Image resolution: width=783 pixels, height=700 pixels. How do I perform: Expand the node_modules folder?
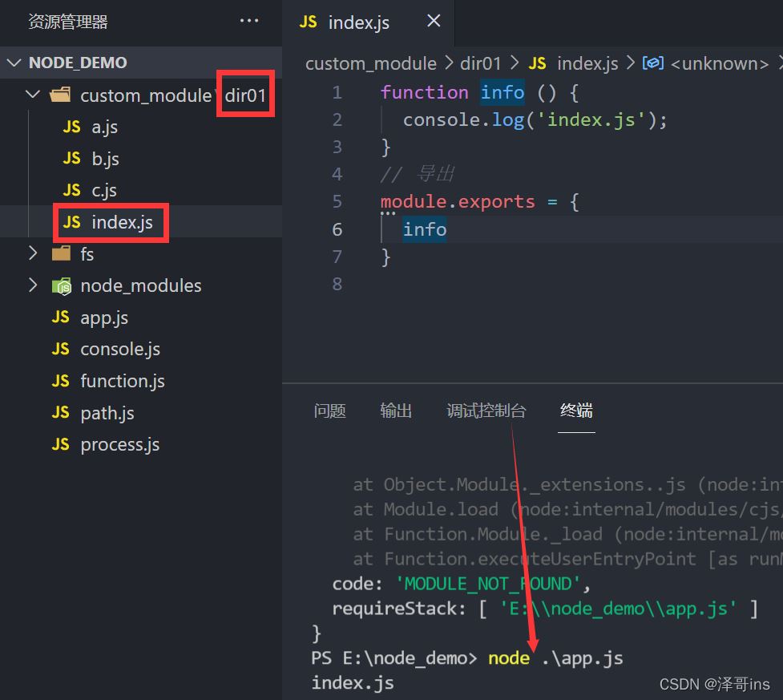33,285
